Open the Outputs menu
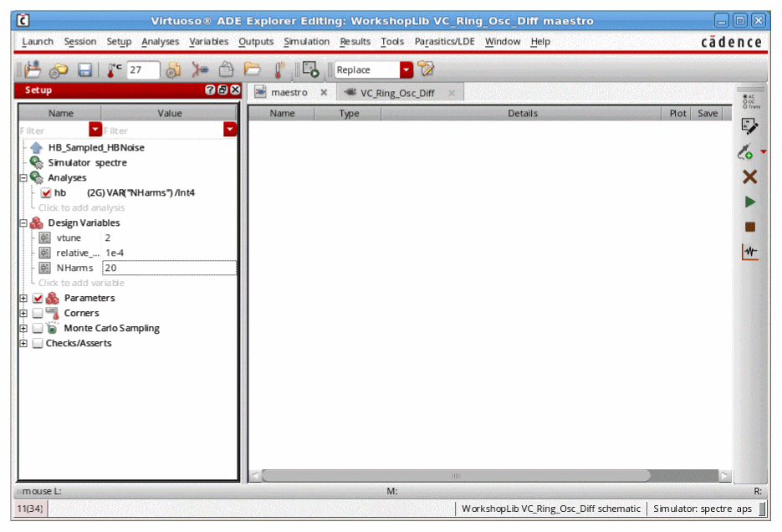This screenshot has height=532, width=782. pyautogui.click(x=256, y=41)
